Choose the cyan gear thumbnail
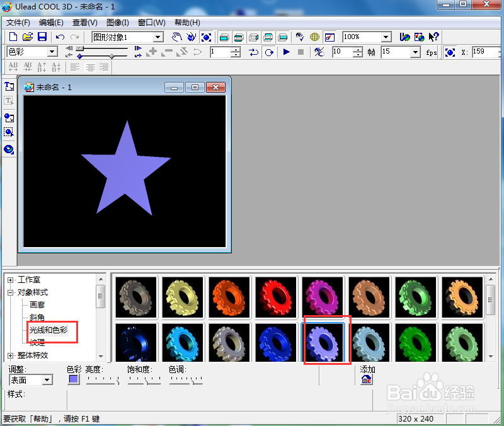 (183, 343)
